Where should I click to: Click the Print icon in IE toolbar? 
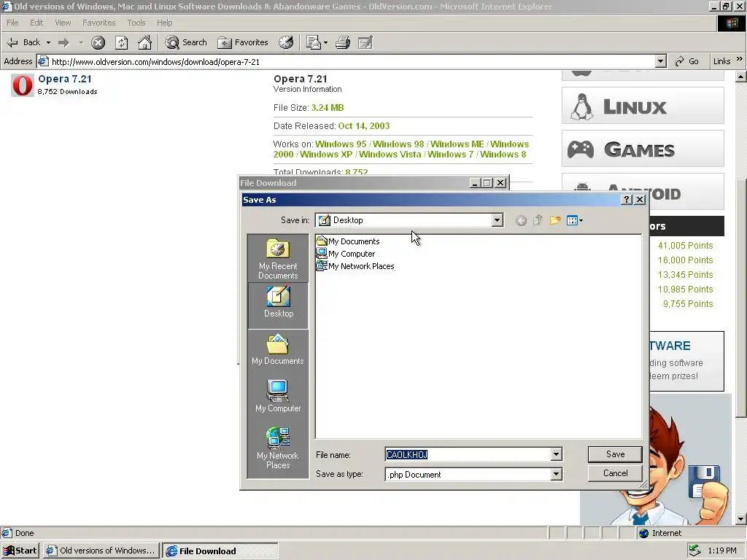click(x=343, y=42)
